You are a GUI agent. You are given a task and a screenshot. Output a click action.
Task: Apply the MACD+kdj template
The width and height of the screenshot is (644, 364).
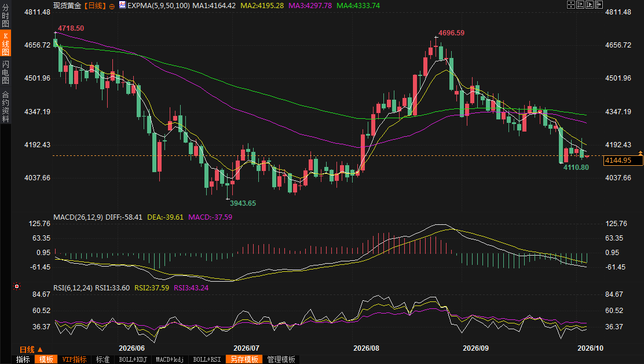point(170,359)
